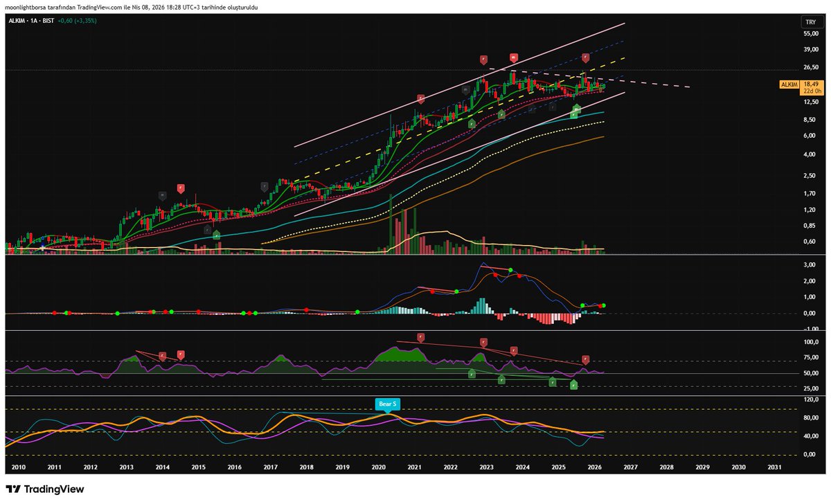Image resolution: width=831 pixels, height=504 pixels.
Task: Click the 75,00 level on RSI axis
Action: [x=810, y=357]
